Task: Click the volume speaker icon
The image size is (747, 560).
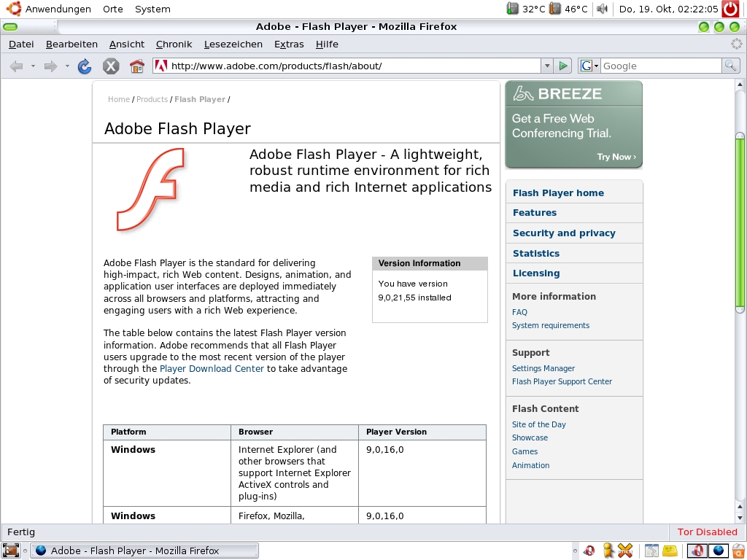Action: 602,9
